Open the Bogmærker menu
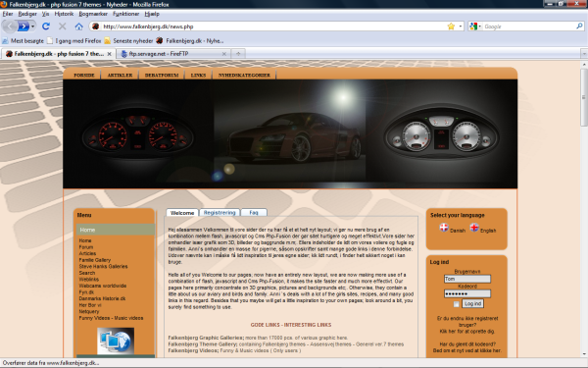This screenshot has height=368, width=588. tap(93, 14)
